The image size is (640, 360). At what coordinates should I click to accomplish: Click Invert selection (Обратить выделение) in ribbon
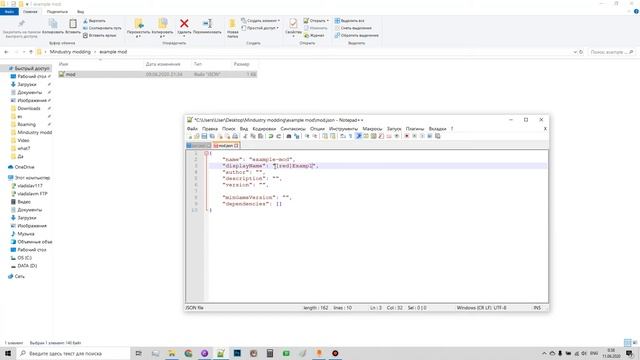[357, 36]
